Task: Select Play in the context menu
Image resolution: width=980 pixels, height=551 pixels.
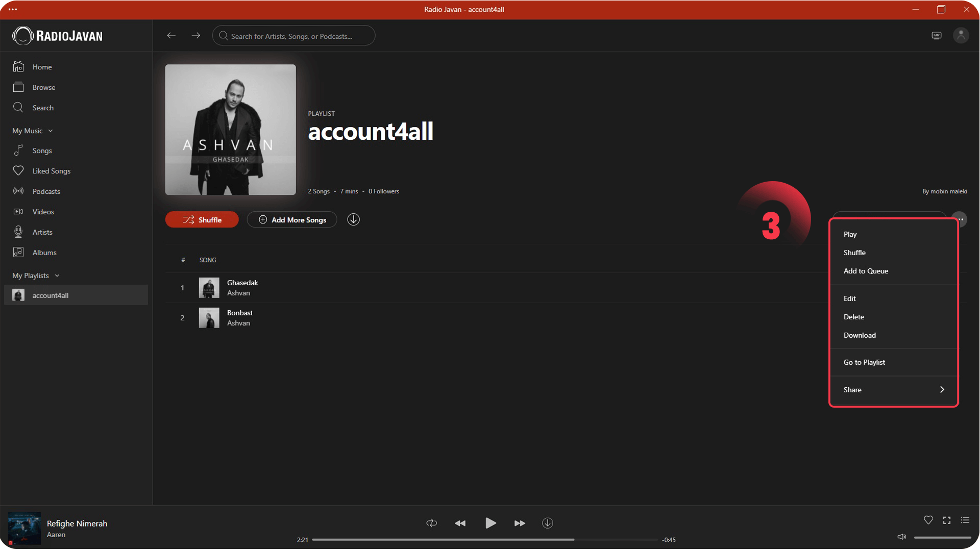Action: (x=893, y=234)
